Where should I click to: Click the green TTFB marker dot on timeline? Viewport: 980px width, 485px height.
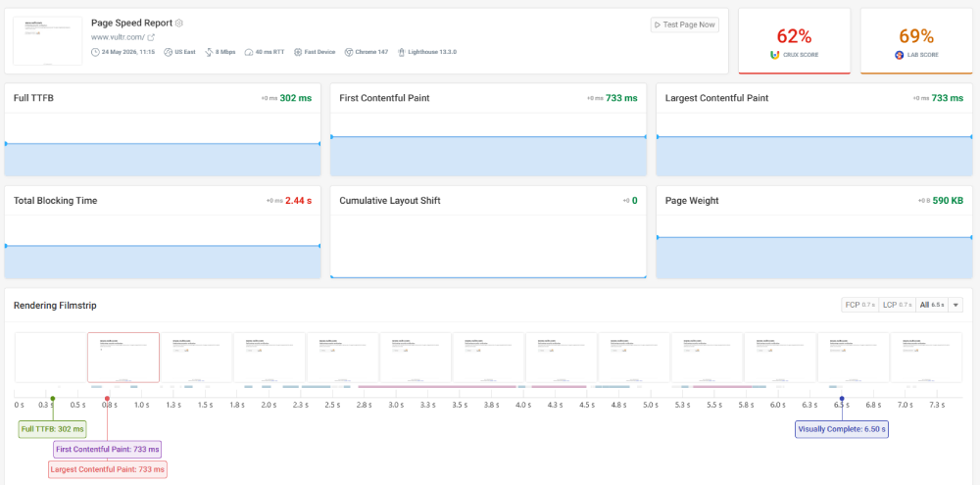click(x=53, y=398)
